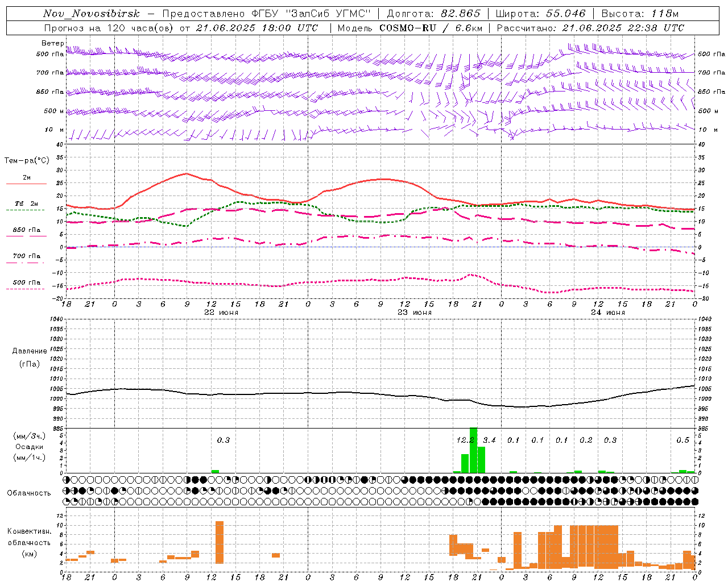Click the 12.2 precipitation value
The width and height of the screenshot is (728, 582).
click(x=465, y=440)
